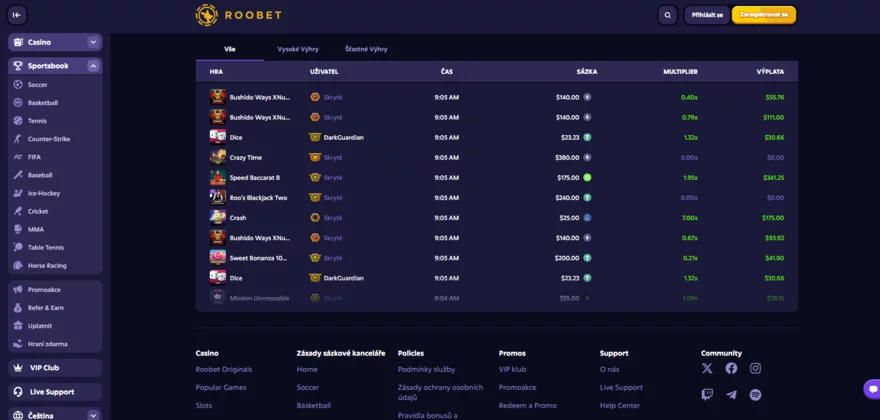The image size is (880, 420).
Task: Open the X (Twitter) community icon
Action: point(707,368)
